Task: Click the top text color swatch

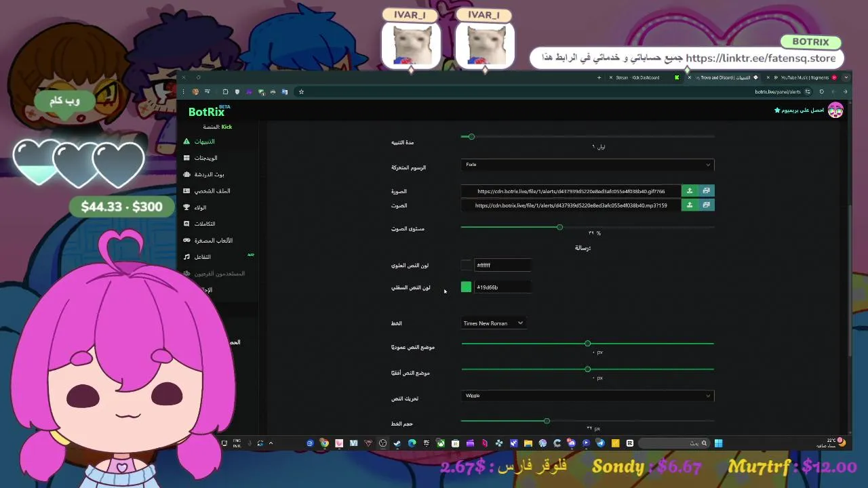Action: pos(466,265)
